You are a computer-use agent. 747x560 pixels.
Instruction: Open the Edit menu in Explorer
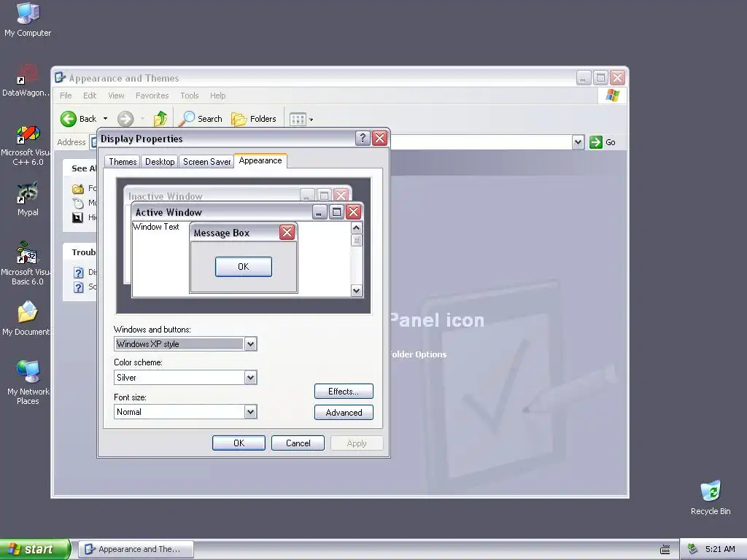point(90,96)
